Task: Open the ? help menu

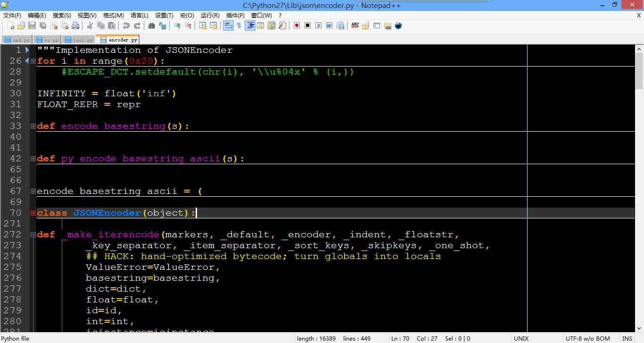Action: pyautogui.click(x=280, y=15)
